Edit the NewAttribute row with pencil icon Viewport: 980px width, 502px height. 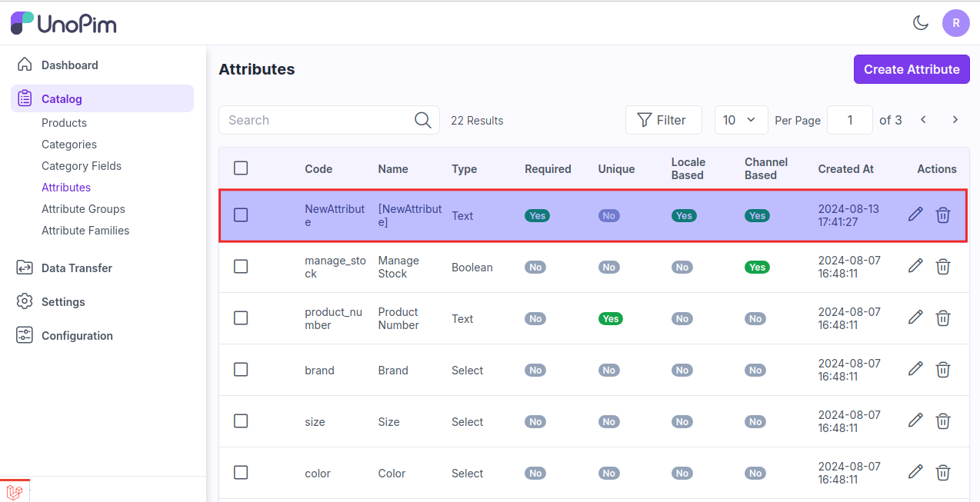coord(915,215)
